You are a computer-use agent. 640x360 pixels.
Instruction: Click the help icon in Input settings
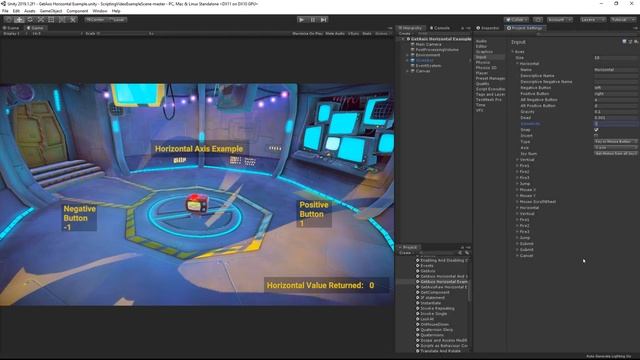[624, 42]
